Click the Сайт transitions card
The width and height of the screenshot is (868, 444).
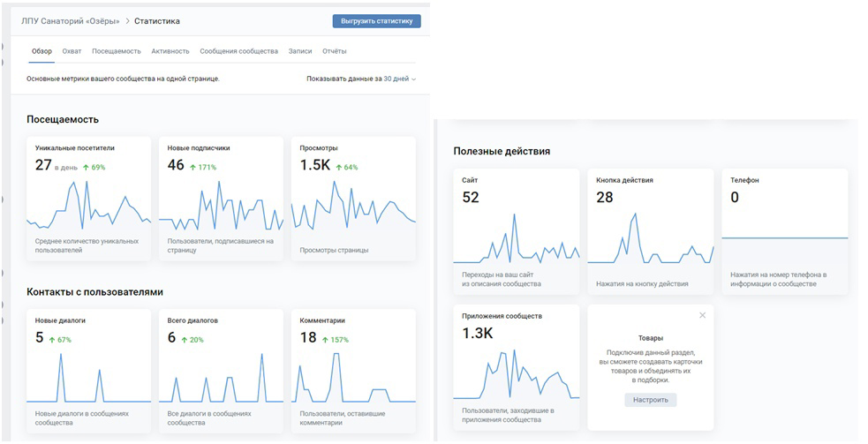[x=517, y=231]
